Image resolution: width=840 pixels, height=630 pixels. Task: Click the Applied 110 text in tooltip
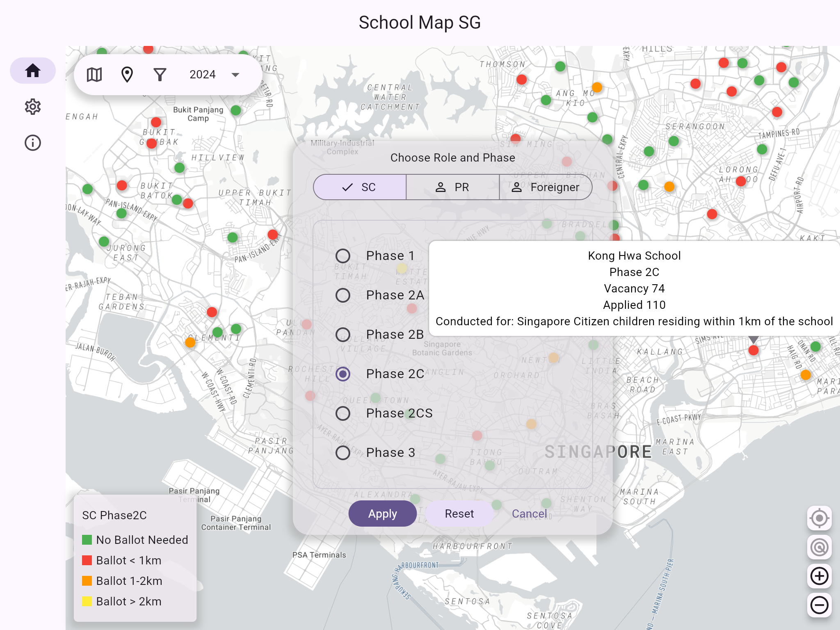tap(634, 305)
